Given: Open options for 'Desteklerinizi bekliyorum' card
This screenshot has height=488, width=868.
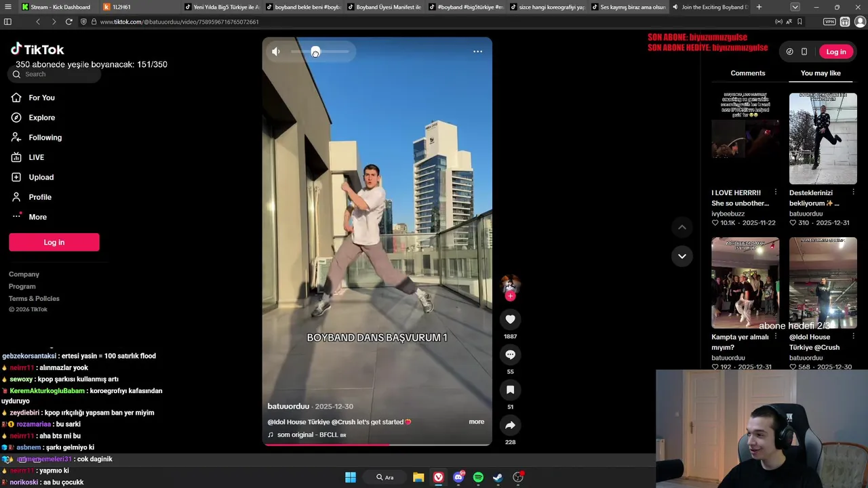Looking at the screenshot, I should [x=853, y=192].
